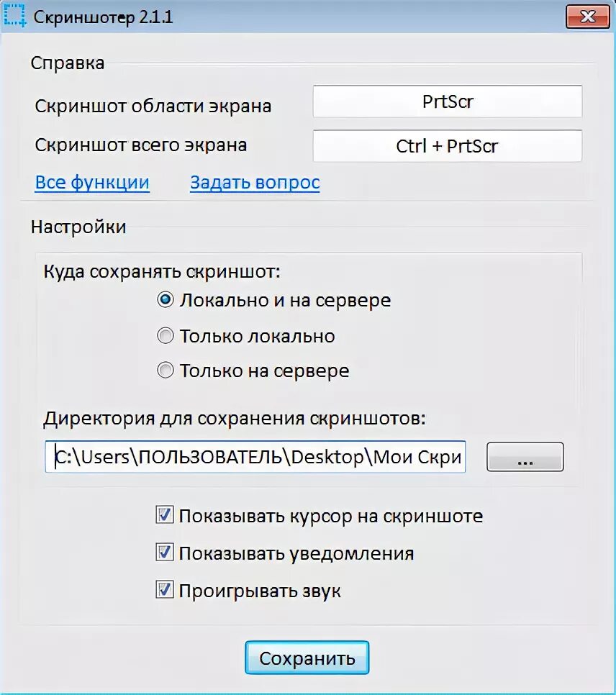The width and height of the screenshot is (616, 695).
Task: Toggle Показывать курсор на скриншоте checkbox
Action: point(165,515)
